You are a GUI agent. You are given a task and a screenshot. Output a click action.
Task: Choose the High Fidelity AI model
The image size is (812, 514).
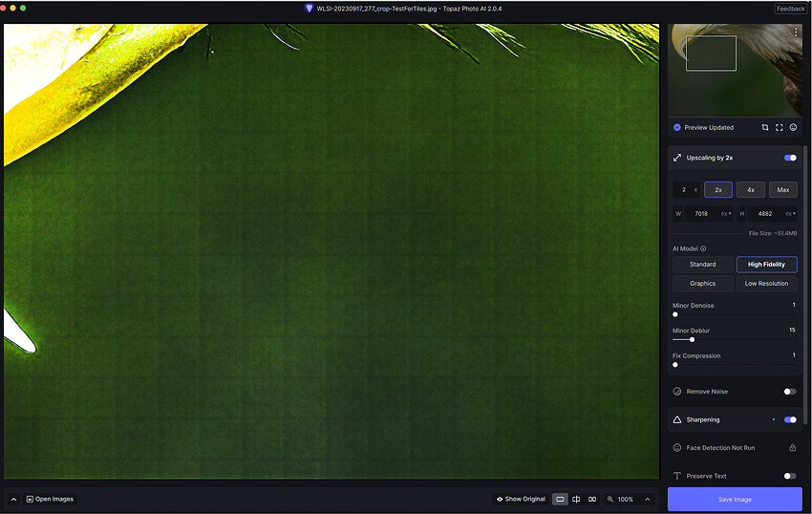[x=766, y=265]
